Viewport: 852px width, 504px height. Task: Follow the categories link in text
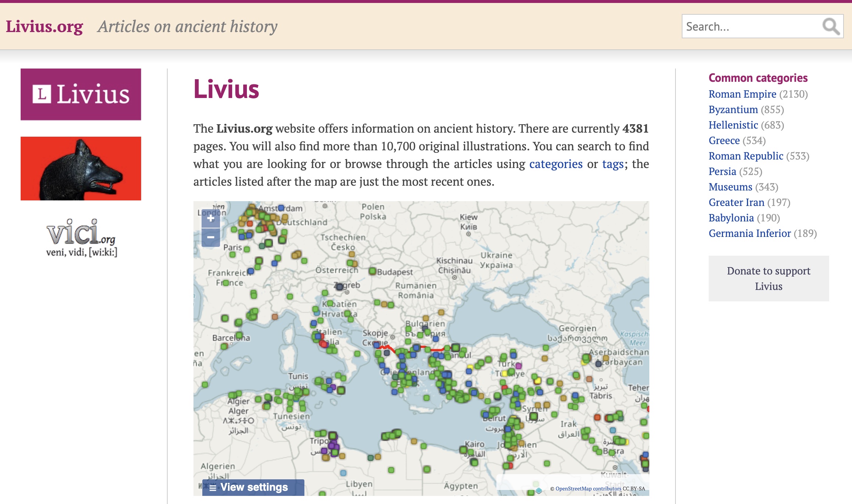(556, 164)
